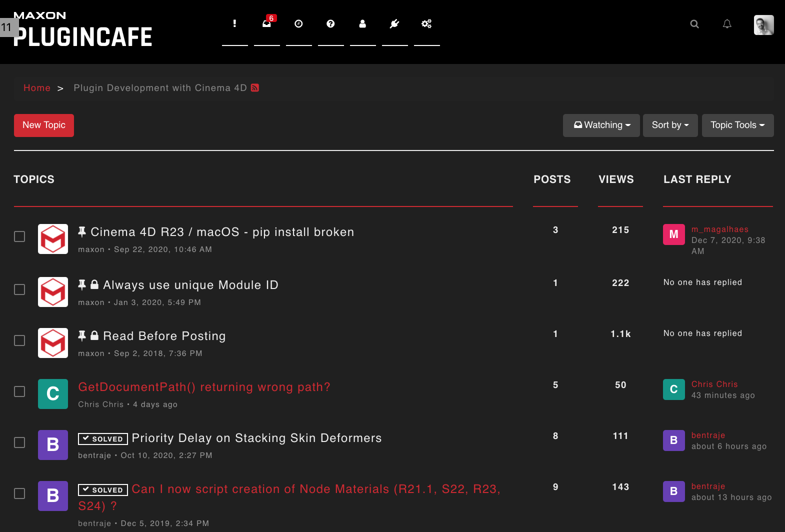Screen dimensions: 785x532
Task: Click bentraje avatar on Priority Delay topic
Action: pos(53,445)
